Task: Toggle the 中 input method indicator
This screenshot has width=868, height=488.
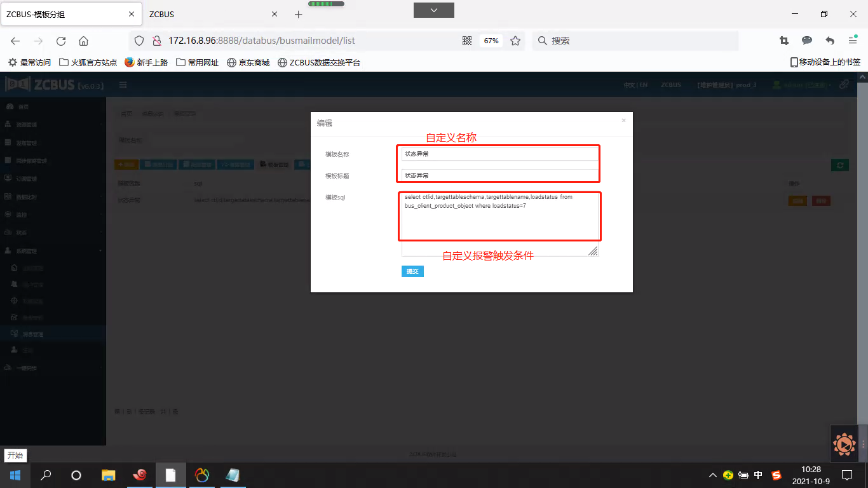Action: pos(758,475)
